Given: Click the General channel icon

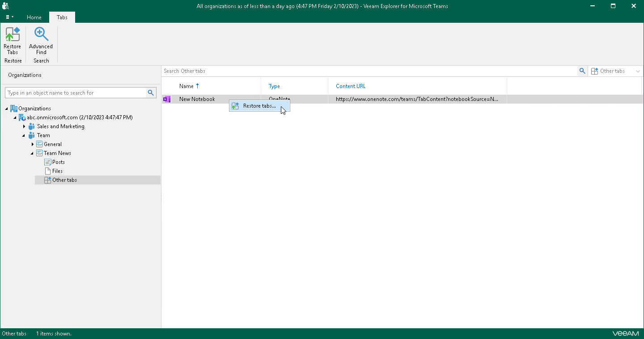Looking at the screenshot, I should 39,144.
